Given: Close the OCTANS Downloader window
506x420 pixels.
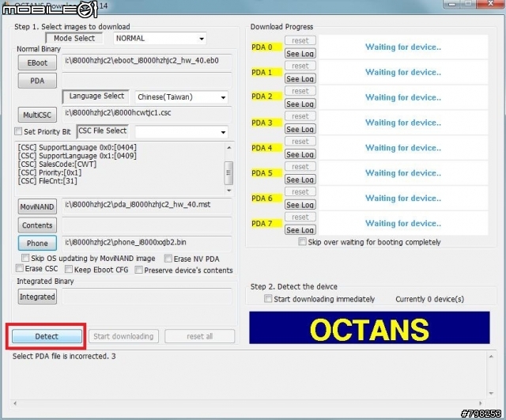Looking at the screenshot, I should [490, 4].
